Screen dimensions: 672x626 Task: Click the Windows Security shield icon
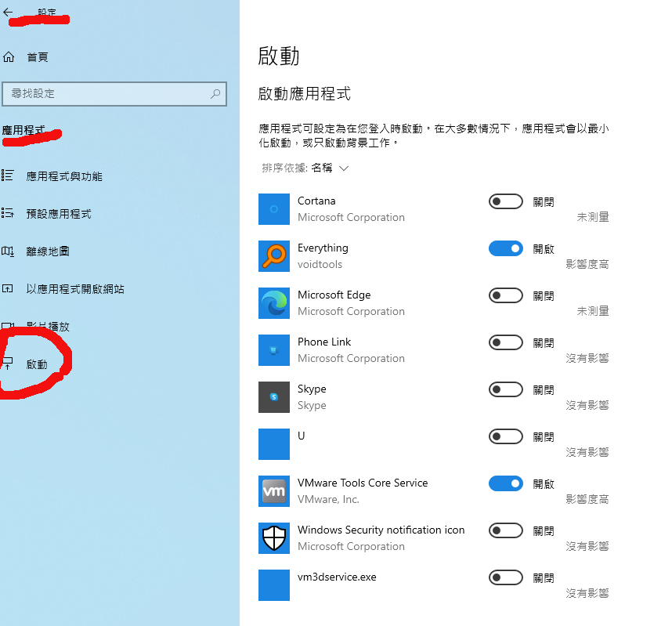274,538
